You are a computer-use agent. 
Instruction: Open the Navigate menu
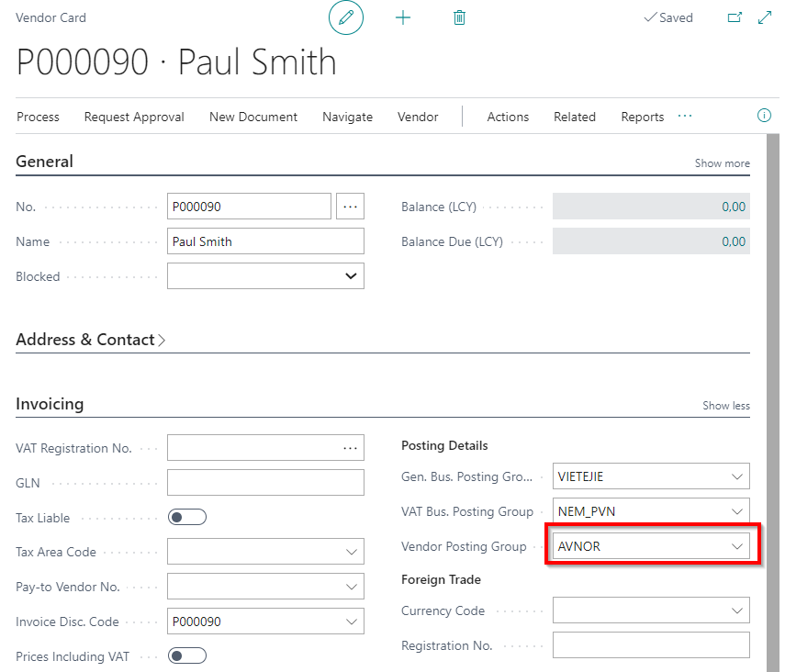tap(347, 117)
